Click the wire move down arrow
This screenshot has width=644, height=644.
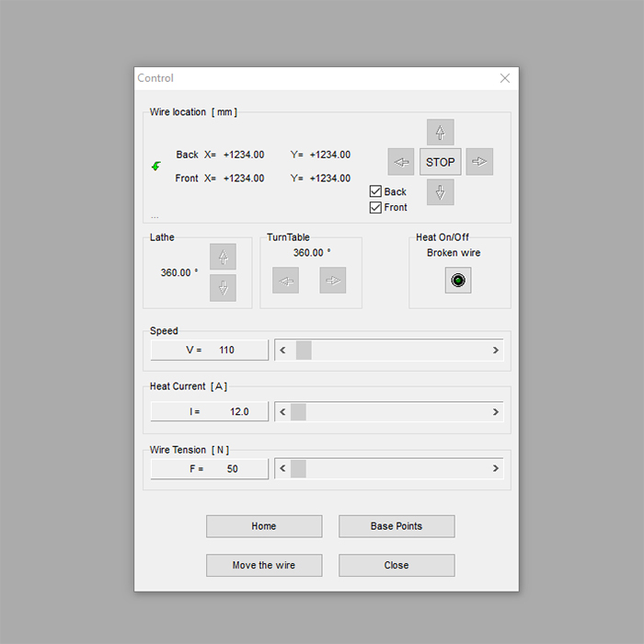(440, 192)
